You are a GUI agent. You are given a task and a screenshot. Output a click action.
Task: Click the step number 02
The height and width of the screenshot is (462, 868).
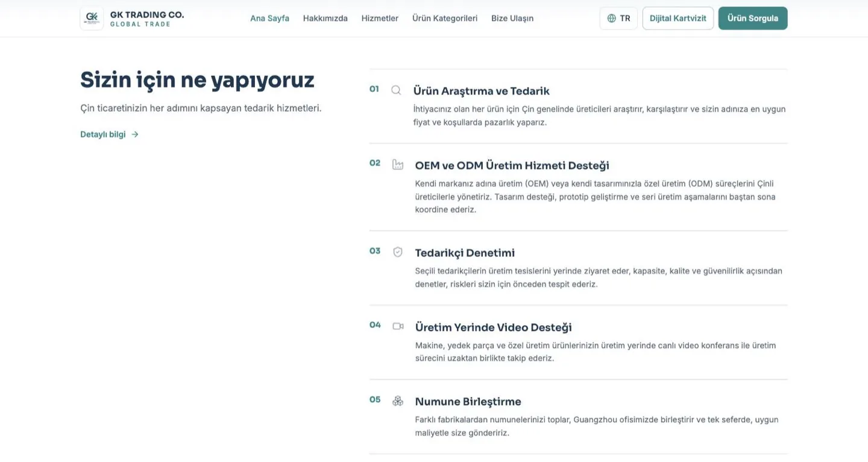coord(375,163)
